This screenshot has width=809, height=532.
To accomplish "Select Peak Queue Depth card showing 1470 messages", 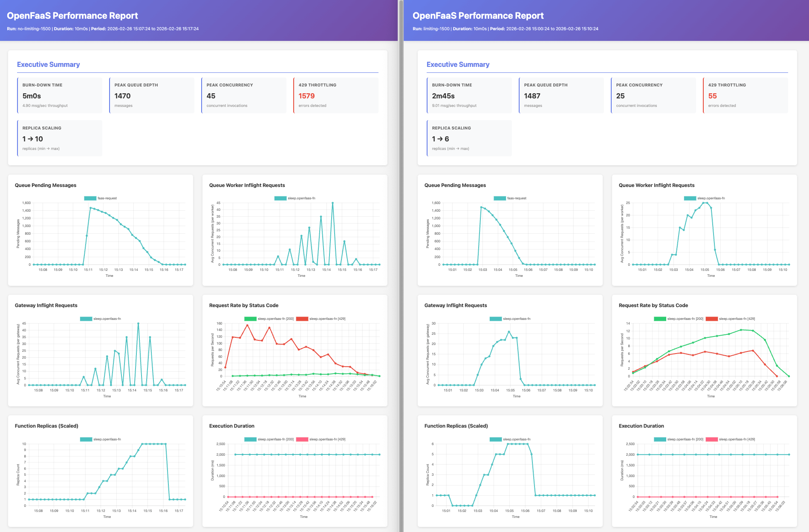I will click(x=152, y=95).
